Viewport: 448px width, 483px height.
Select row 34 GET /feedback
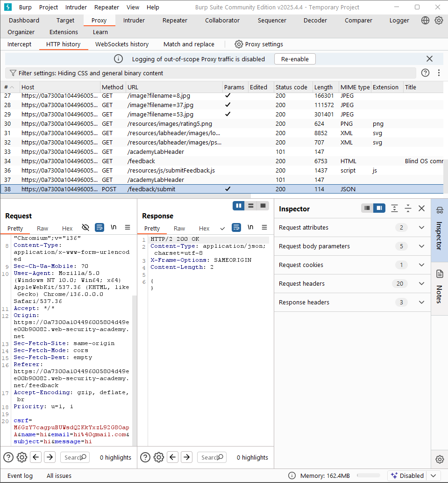(x=221, y=161)
